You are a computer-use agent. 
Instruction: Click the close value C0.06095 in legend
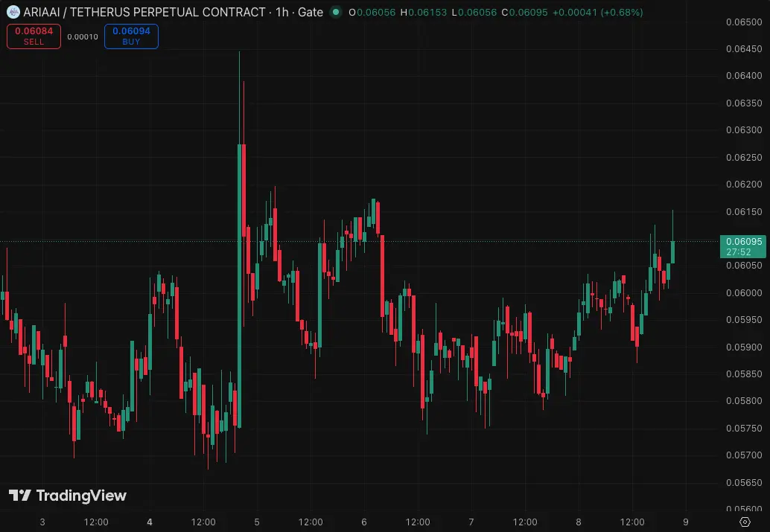524,12
